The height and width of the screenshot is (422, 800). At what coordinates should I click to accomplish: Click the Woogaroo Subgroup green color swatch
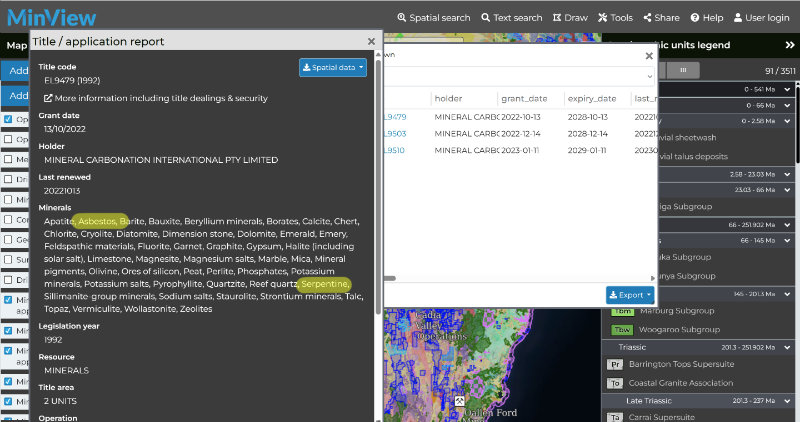tap(622, 330)
